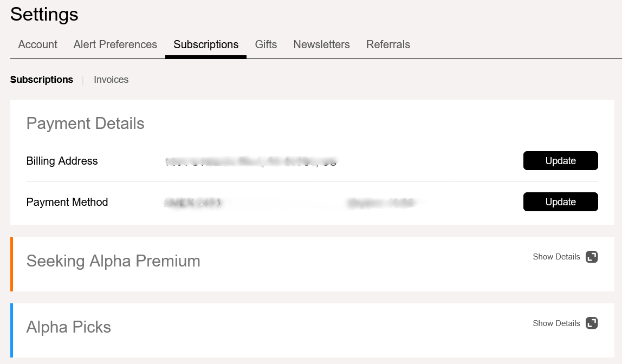622x364 pixels.
Task: Click the blue accent bar on Alpha Picks card
Action: pyautogui.click(x=11, y=330)
